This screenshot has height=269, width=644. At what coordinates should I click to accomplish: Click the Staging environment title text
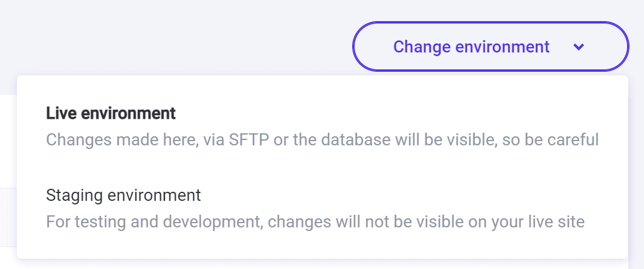click(x=123, y=195)
